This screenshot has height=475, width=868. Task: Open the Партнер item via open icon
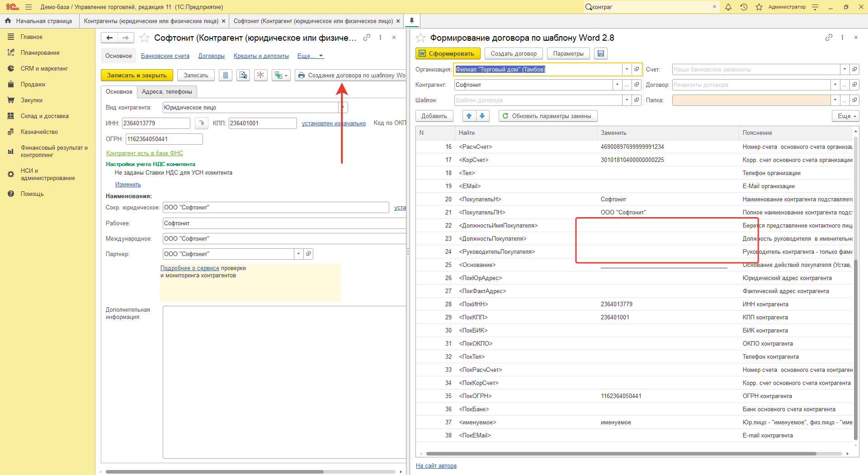pyautogui.click(x=308, y=254)
